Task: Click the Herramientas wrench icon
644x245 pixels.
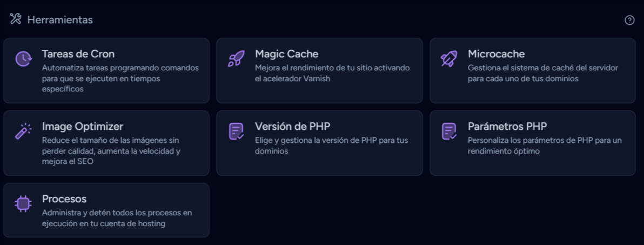Action: 16,19
